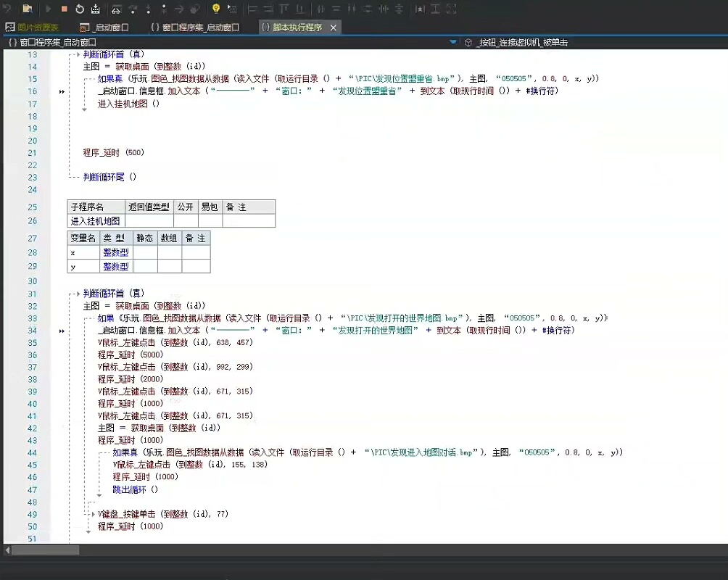Screen dimensions: 728x580
Task: Click the 整数型 type of variable x
Action: (x=115, y=252)
